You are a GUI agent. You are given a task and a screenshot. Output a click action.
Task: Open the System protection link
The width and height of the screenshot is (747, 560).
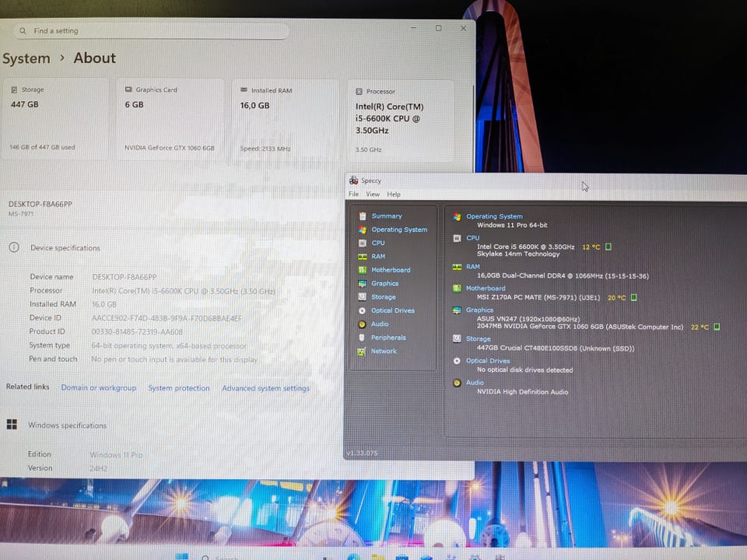179,388
